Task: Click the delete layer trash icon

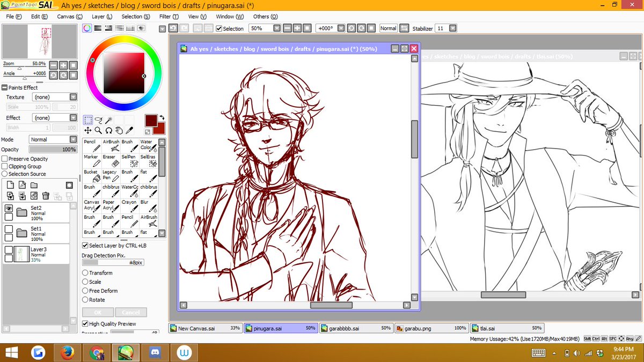Action: (x=46, y=196)
